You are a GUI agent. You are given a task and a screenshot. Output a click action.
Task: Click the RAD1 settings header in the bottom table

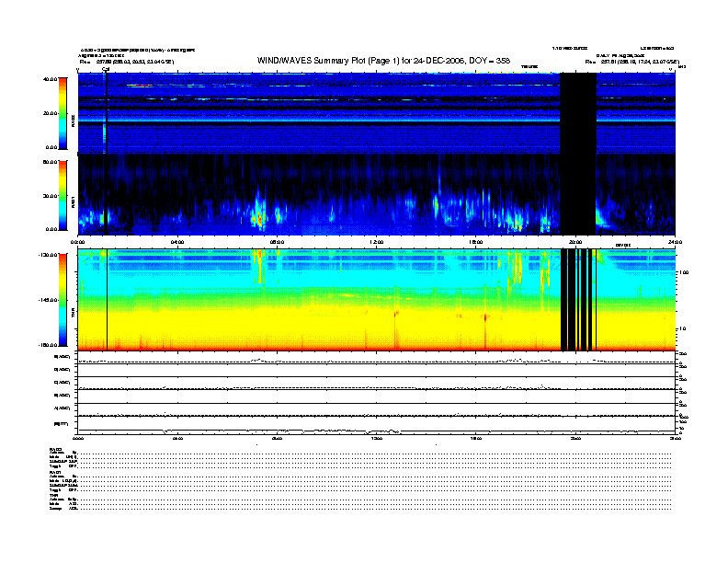click(x=55, y=473)
